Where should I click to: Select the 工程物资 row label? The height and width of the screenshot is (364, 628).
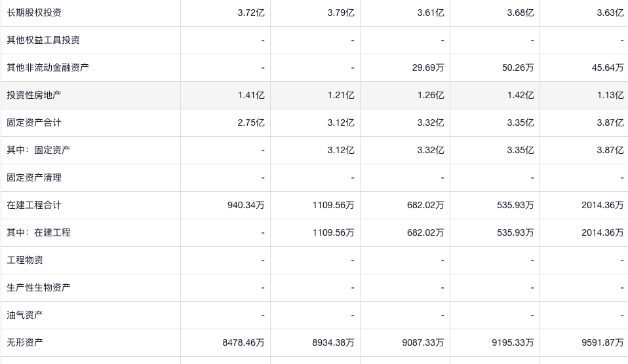point(25,260)
